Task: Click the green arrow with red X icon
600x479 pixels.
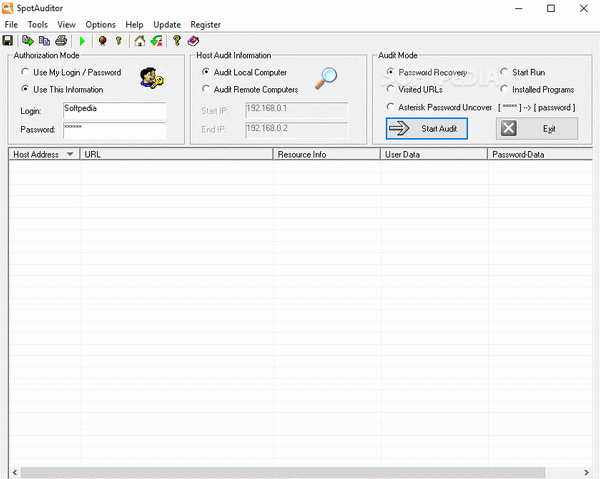Action: (x=157, y=41)
